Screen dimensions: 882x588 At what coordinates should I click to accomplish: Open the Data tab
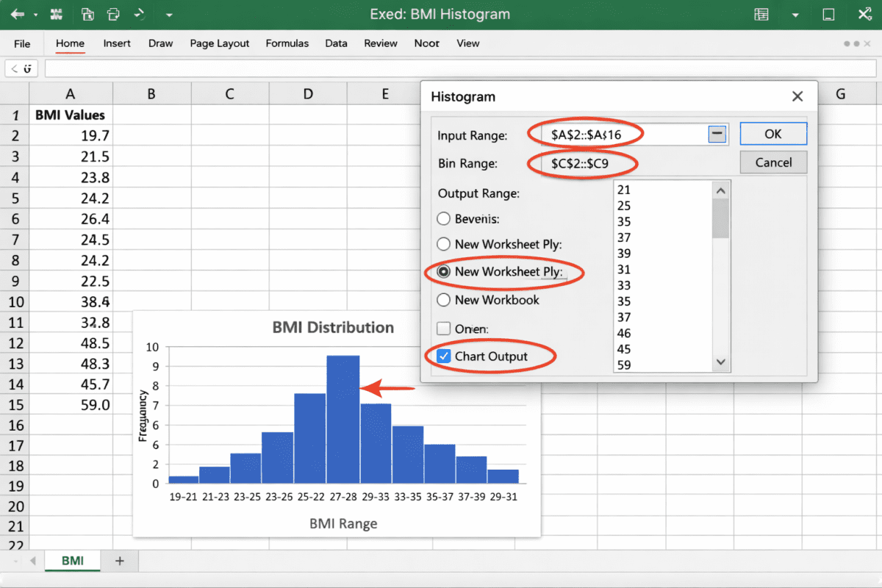[336, 43]
